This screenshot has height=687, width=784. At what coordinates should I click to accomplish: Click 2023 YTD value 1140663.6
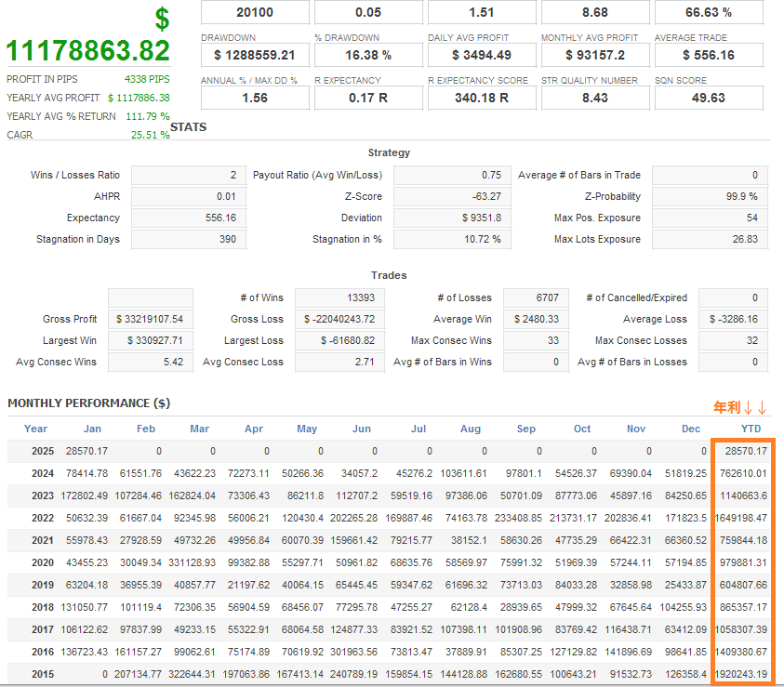(x=743, y=496)
